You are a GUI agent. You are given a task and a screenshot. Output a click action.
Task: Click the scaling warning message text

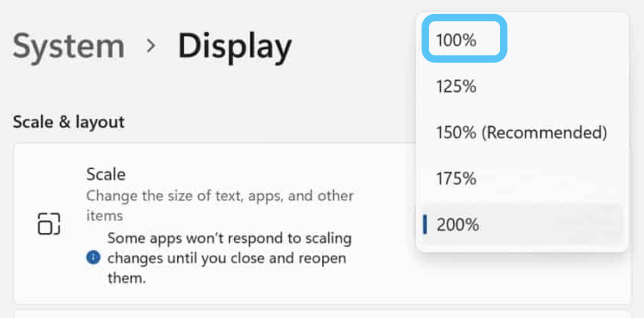click(229, 258)
